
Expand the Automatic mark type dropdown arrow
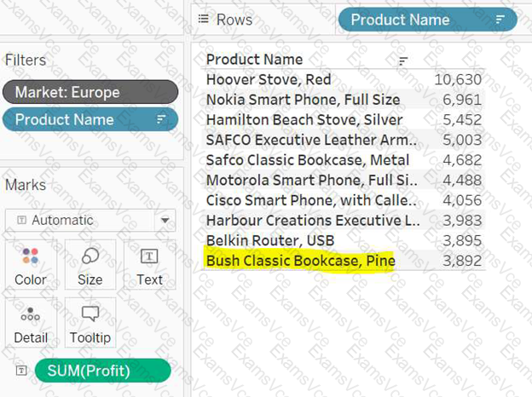coord(165,221)
